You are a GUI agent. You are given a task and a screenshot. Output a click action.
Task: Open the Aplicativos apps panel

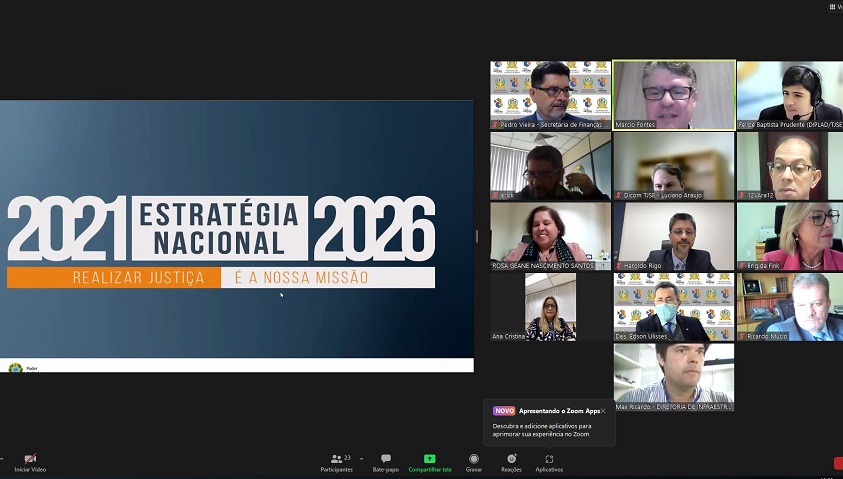(549, 459)
